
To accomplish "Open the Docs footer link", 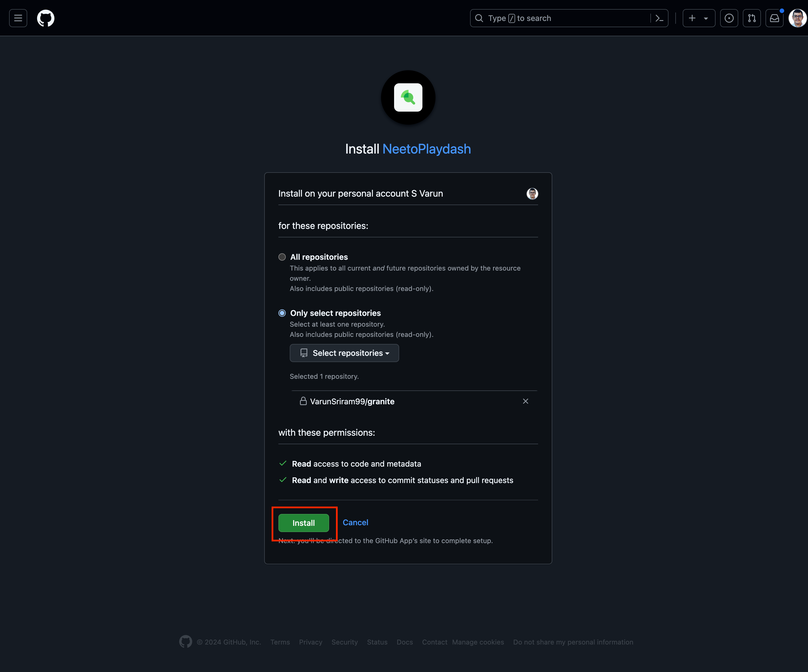I will (x=405, y=642).
